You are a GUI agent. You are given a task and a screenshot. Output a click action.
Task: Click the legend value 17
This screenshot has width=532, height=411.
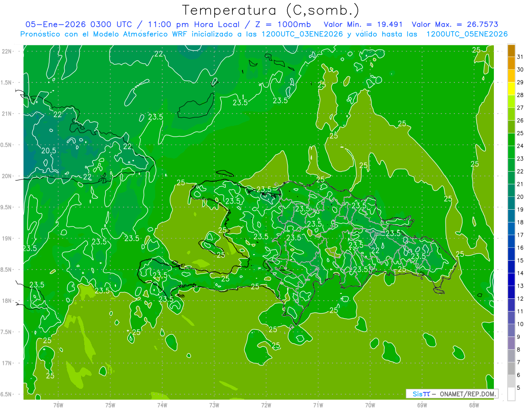[520, 235]
